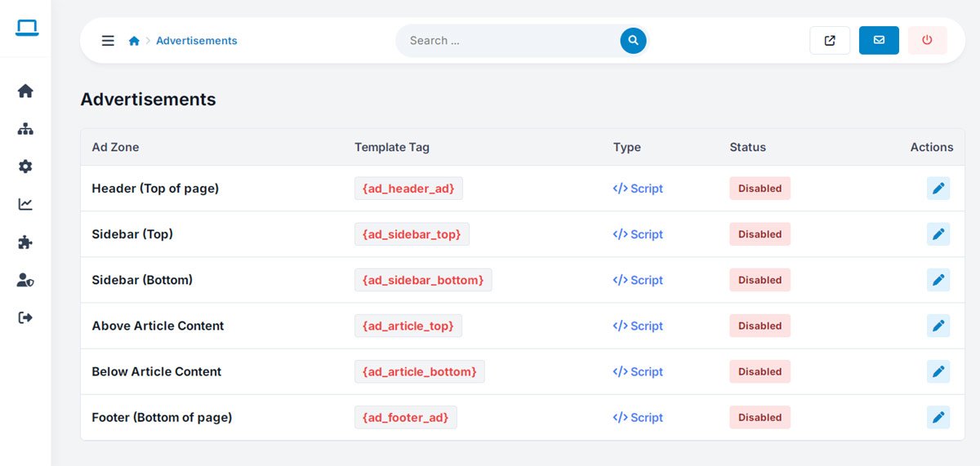Image resolution: width=980 pixels, height=466 pixels.
Task: Edit the Below Article Content ad zone
Action: (938, 371)
